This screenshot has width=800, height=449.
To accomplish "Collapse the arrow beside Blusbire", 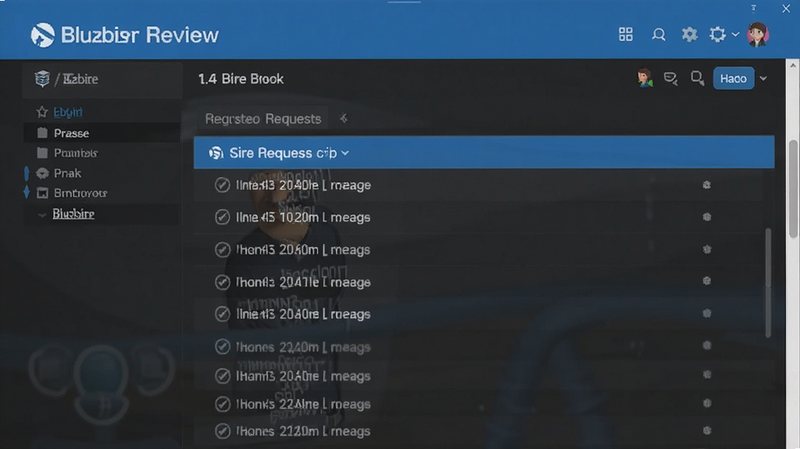I will click(42, 215).
